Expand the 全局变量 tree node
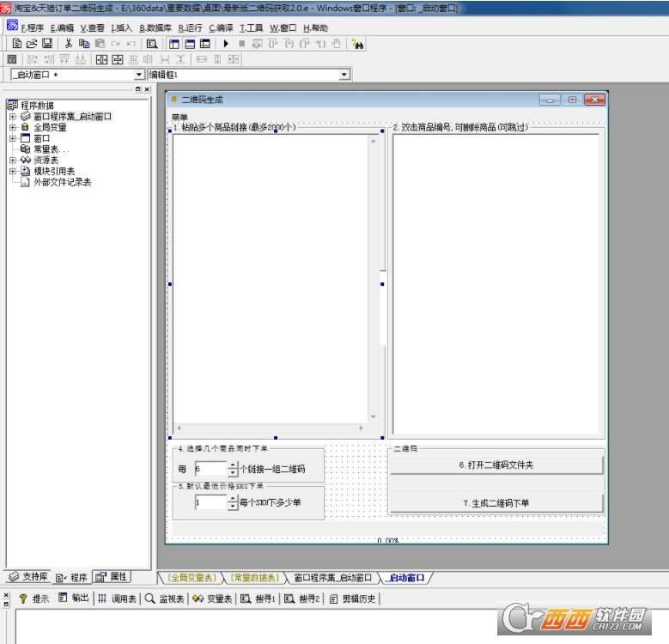The width and height of the screenshot is (669, 644). click(x=13, y=127)
